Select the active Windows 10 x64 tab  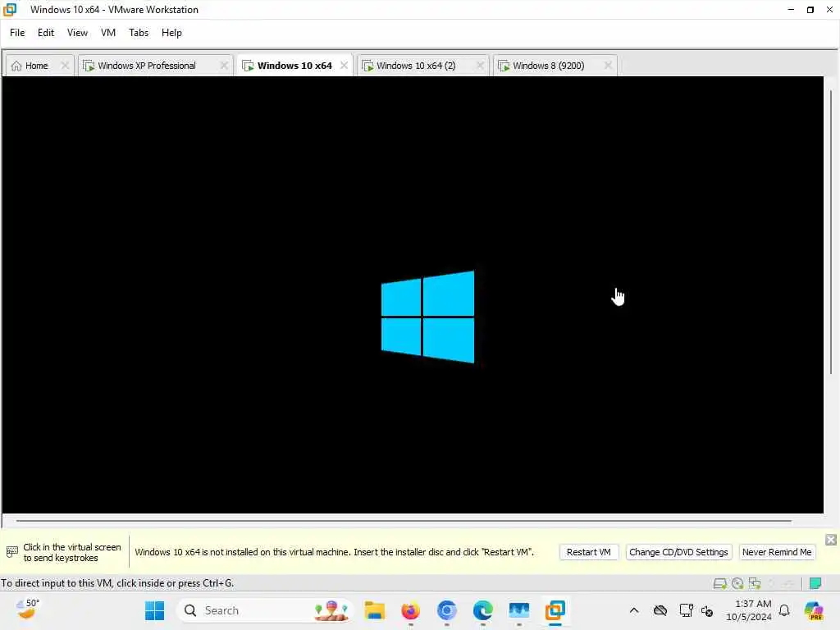294,66
